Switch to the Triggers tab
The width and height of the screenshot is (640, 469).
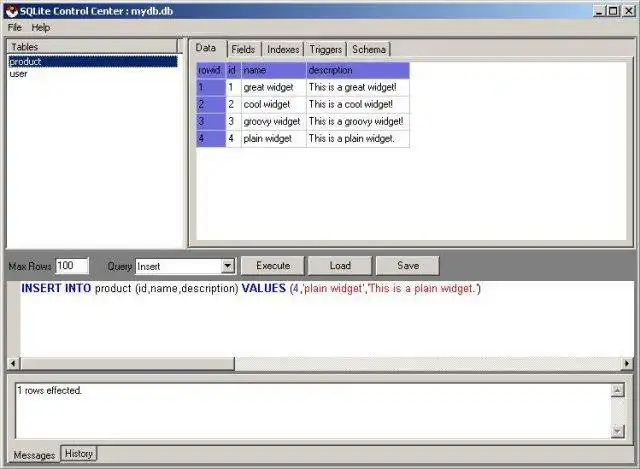tap(325, 49)
